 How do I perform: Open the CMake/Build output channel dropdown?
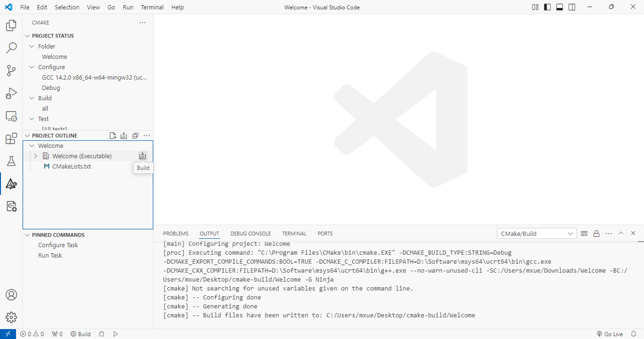537,234
